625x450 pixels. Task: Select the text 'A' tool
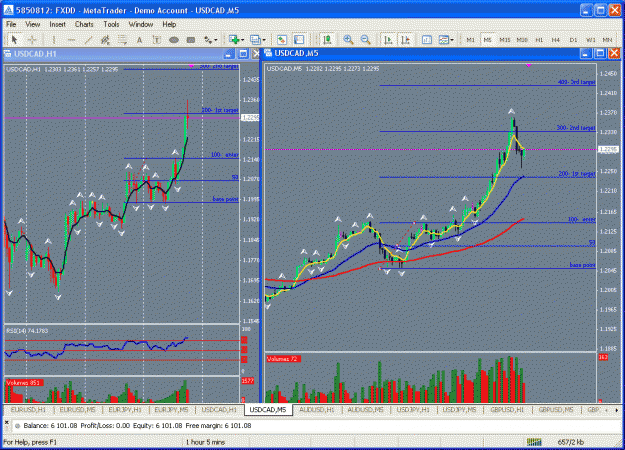[139, 40]
